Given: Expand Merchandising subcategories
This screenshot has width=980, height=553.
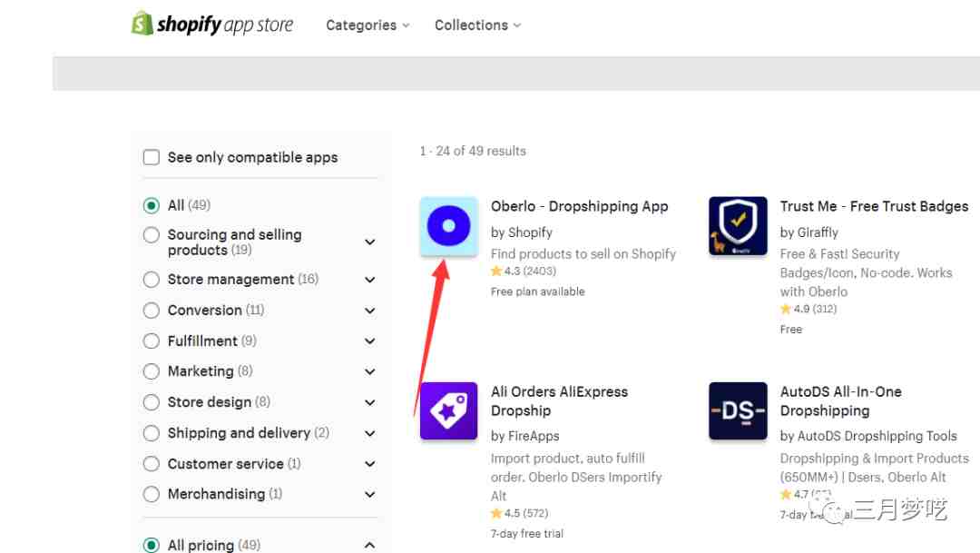Looking at the screenshot, I should coord(370,495).
